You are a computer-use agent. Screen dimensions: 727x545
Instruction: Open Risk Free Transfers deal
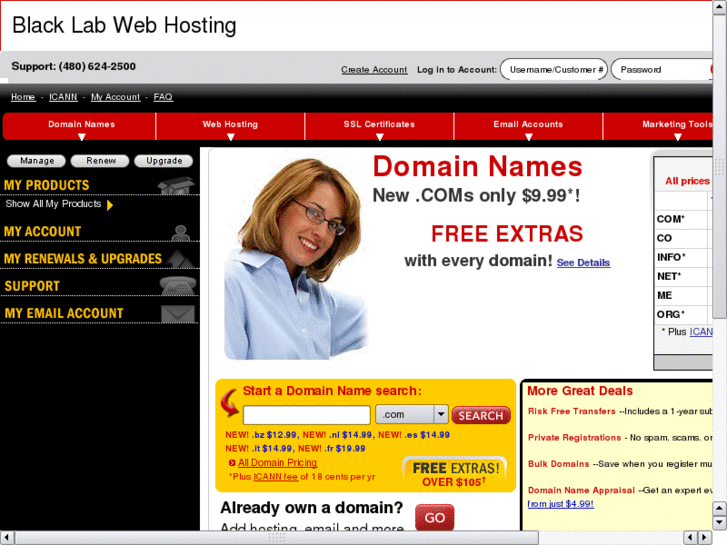[571, 411]
